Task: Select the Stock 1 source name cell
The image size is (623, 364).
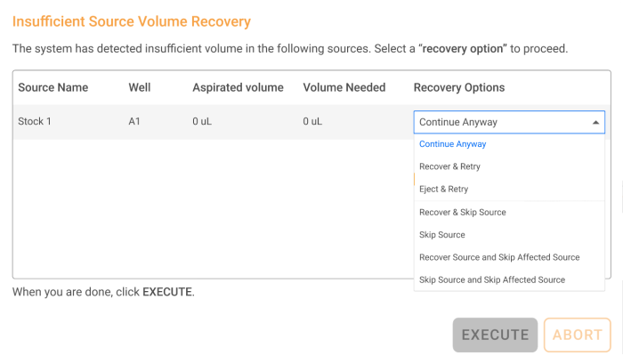Action: coord(35,122)
